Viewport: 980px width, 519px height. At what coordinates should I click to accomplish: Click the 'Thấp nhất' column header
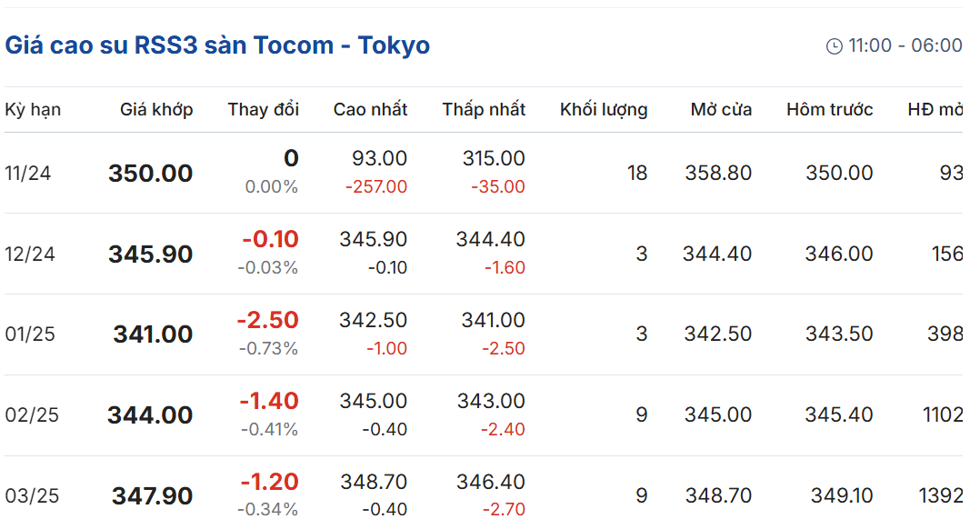tap(484, 110)
